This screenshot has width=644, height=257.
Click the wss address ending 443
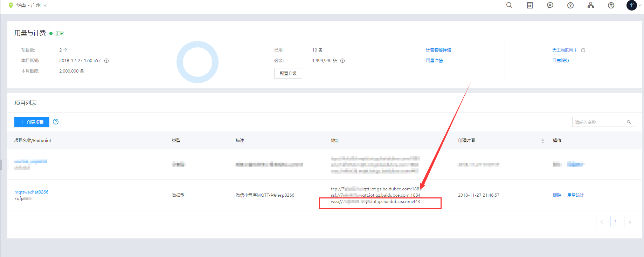(375, 202)
